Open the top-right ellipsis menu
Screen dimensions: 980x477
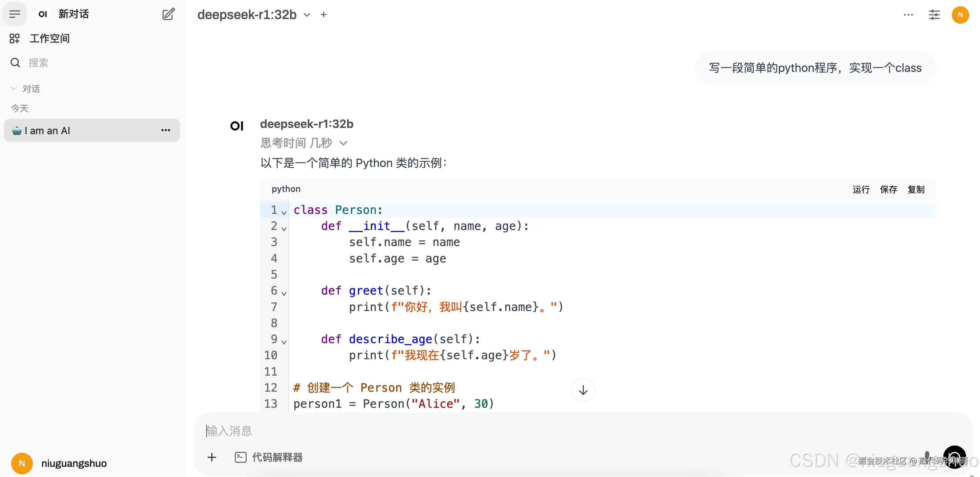908,15
